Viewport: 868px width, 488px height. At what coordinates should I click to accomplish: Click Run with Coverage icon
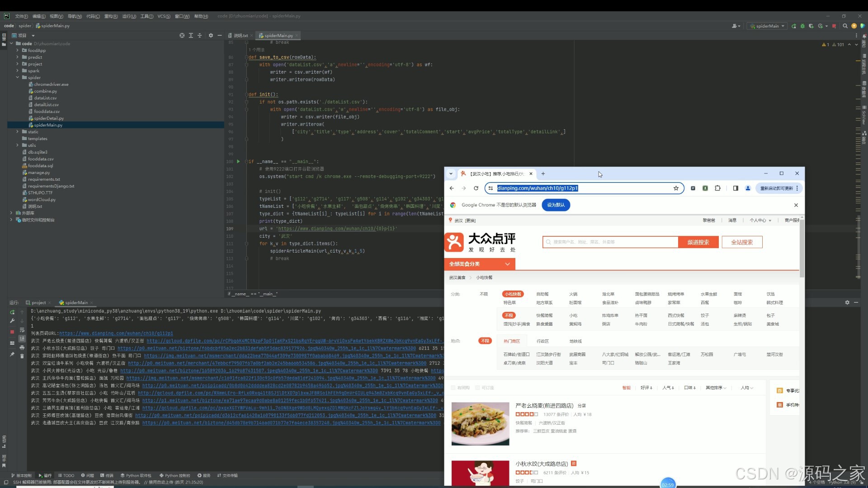[x=811, y=26]
